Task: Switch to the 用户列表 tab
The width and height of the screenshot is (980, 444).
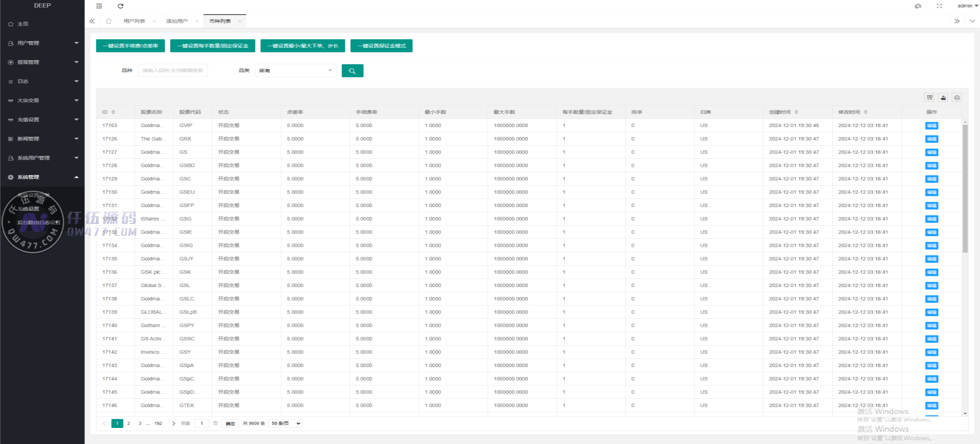Action: [x=134, y=21]
